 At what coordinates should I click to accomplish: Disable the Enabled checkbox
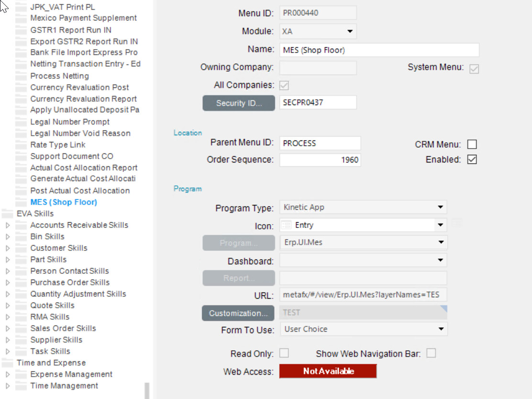pyautogui.click(x=472, y=160)
